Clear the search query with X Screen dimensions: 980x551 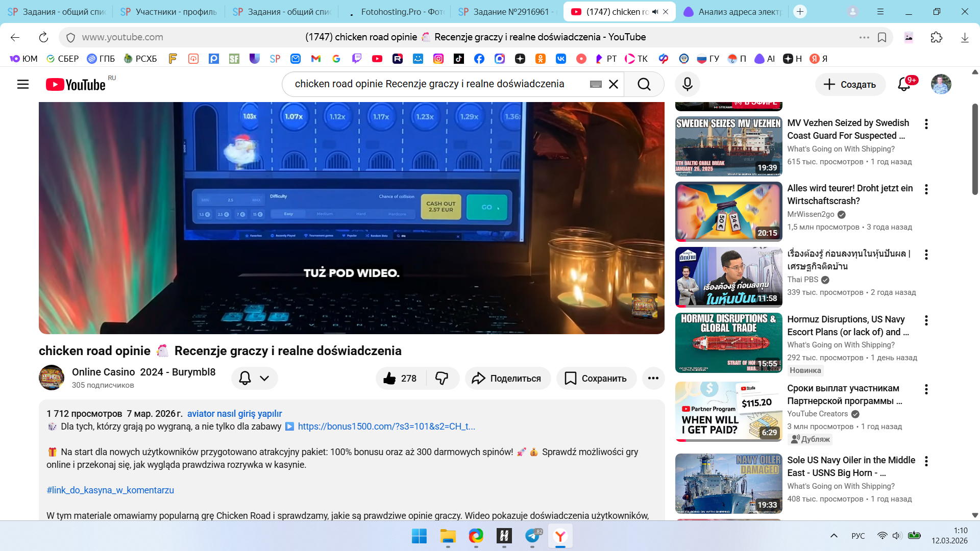pyautogui.click(x=614, y=84)
